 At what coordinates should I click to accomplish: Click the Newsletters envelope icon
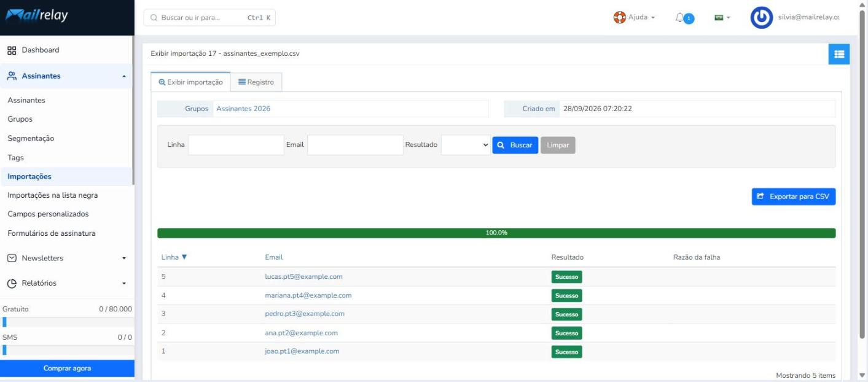tap(12, 258)
